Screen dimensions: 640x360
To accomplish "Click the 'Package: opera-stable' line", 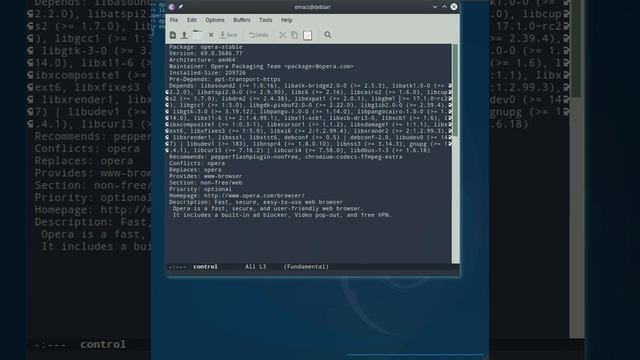I will pos(206,47).
